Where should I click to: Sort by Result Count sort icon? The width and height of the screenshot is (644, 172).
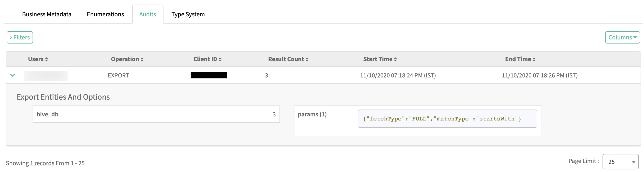click(307, 59)
